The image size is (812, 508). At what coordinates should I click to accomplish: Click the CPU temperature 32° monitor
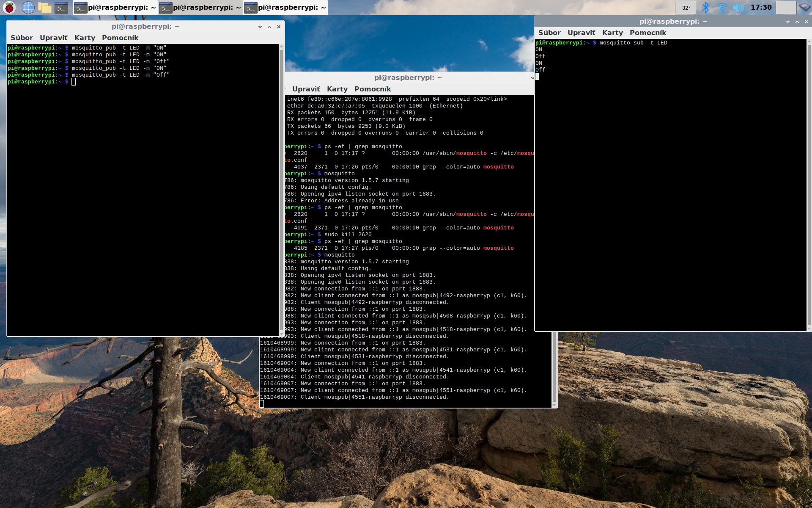tap(686, 7)
